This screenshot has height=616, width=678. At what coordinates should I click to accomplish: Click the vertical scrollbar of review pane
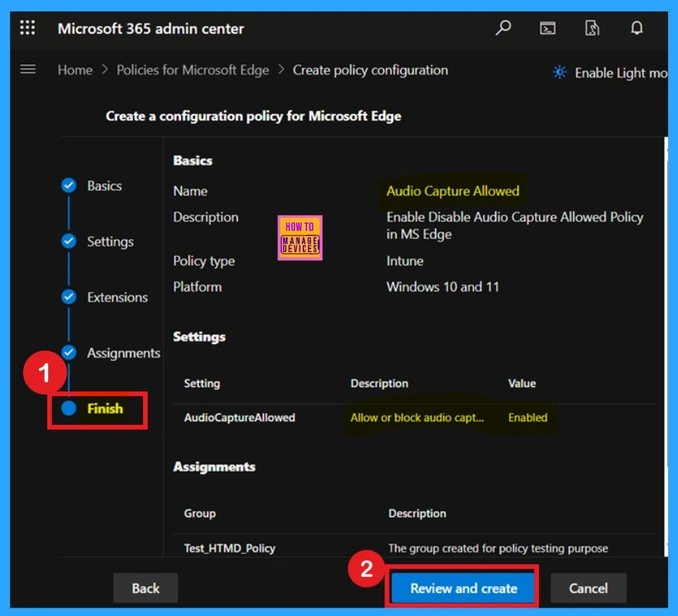[666, 345]
